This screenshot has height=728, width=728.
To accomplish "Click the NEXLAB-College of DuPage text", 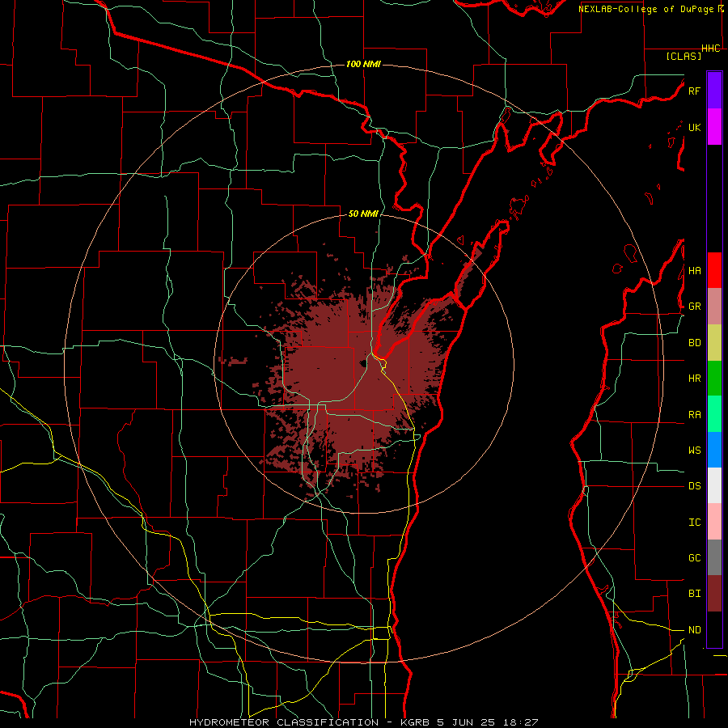I will [x=647, y=9].
